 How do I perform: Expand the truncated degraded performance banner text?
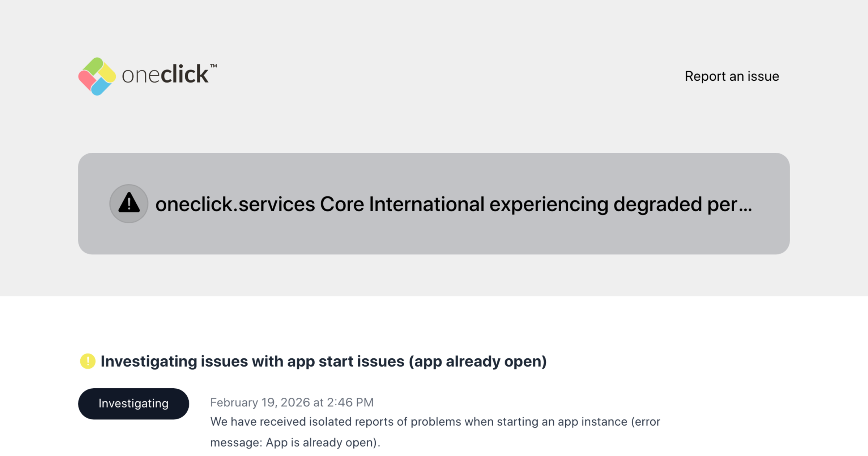click(x=454, y=204)
